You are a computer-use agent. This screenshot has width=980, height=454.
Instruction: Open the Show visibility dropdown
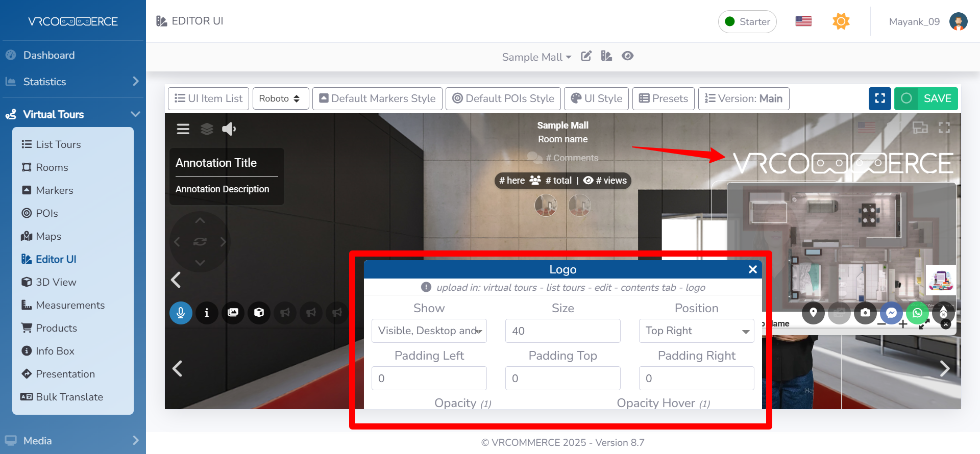(429, 331)
